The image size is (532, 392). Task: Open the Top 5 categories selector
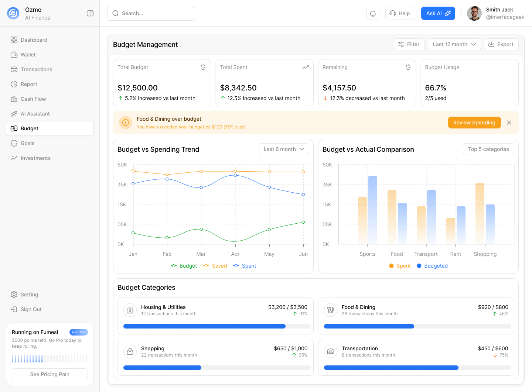[488, 149]
